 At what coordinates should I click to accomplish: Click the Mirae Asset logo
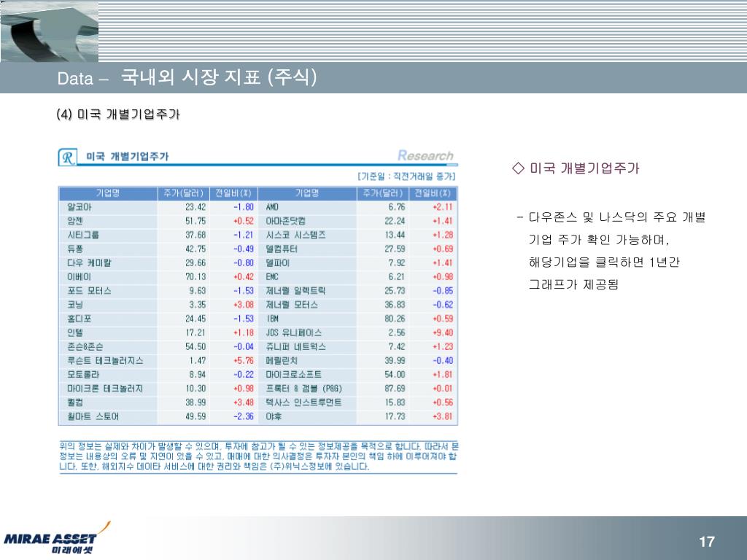[57, 538]
